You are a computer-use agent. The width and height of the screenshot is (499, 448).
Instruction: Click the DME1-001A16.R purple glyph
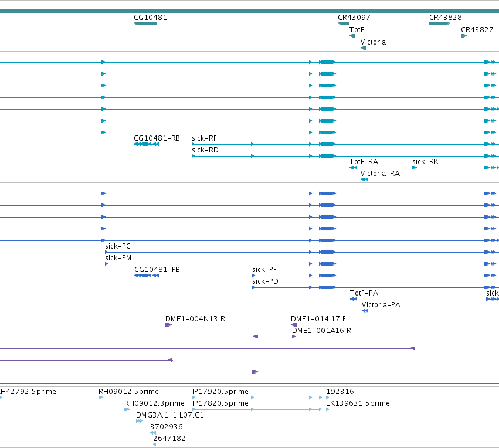pyautogui.click(x=294, y=337)
